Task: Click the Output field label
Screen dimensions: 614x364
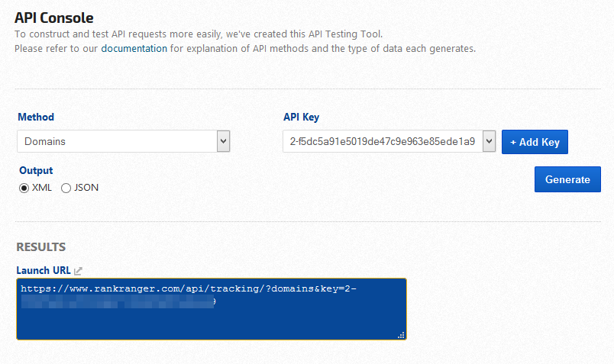Action: [36, 170]
